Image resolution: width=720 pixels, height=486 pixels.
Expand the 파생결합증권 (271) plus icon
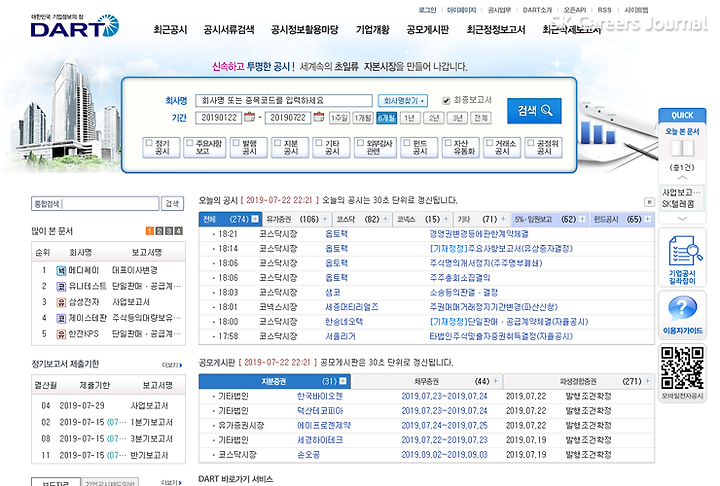[x=647, y=381]
